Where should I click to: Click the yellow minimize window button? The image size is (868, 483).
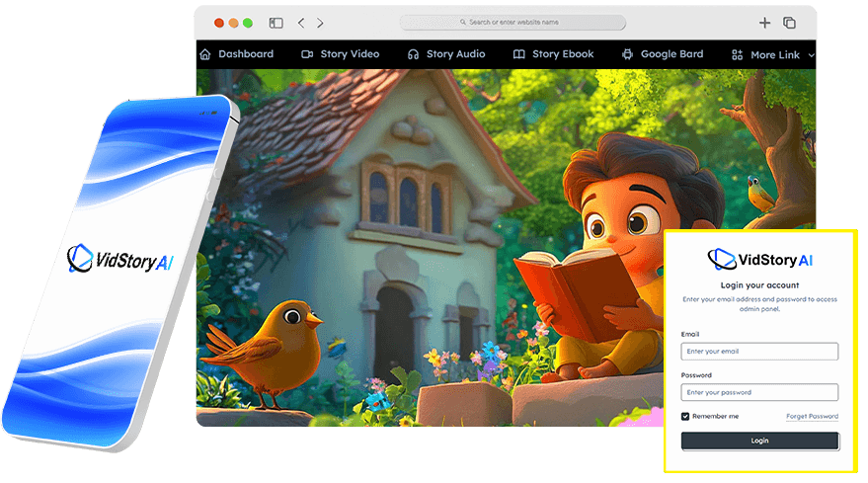[234, 23]
